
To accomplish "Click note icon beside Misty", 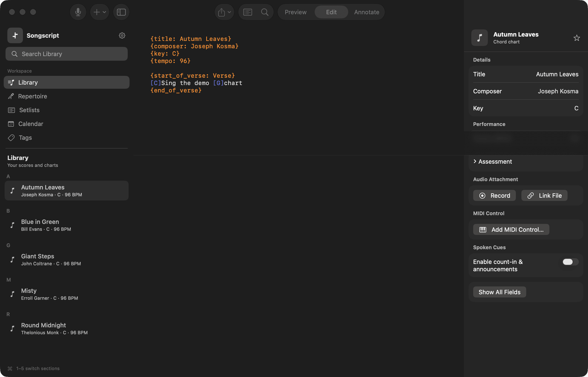I will pos(12,294).
